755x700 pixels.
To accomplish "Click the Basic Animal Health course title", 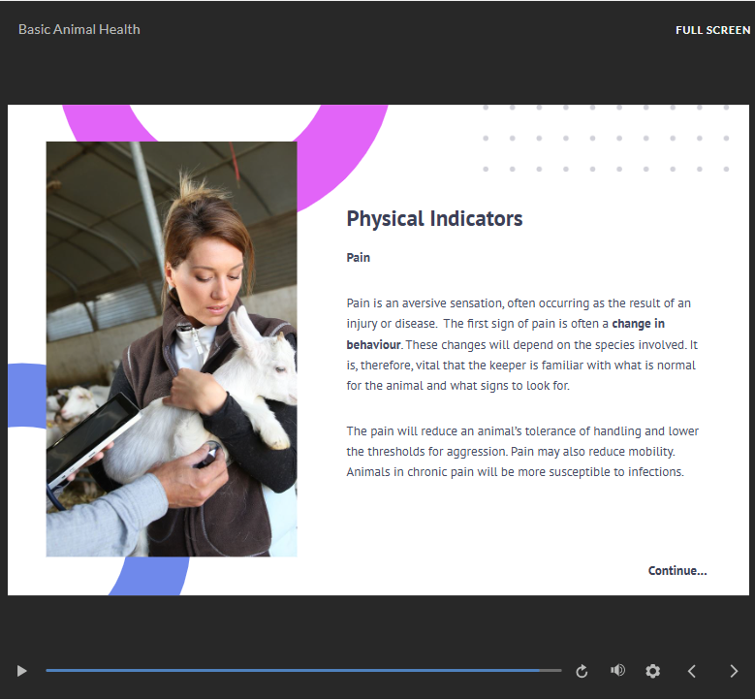I will (x=79, y=29).
